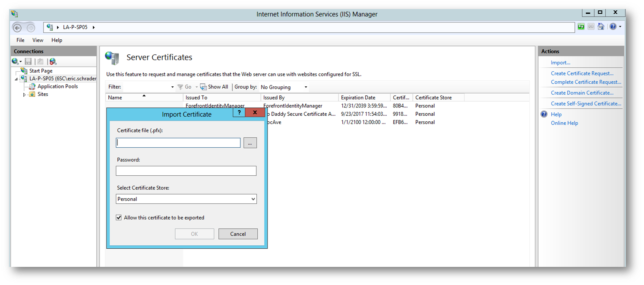Sort by the Issued By column header
644x285 pixels.
click(300, 98)
